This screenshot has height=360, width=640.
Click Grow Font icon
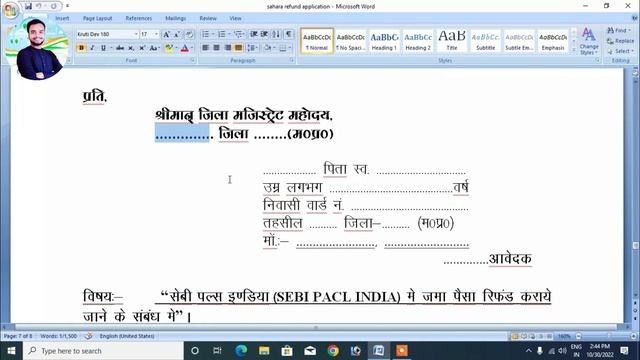pyautogui.click(x=166, y=35)
